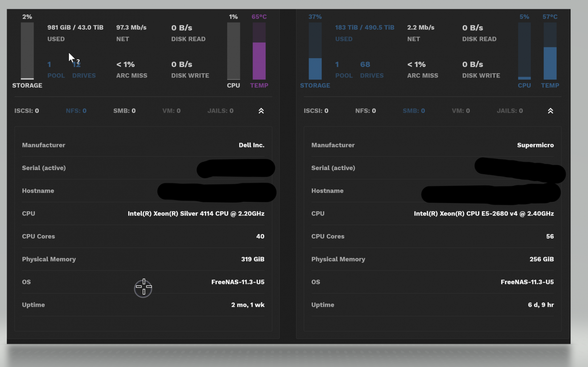Viewport: 588px width, 367px height.
Task: Click the SMB: 0 link on the right card
Action: (x=413, y=111)
